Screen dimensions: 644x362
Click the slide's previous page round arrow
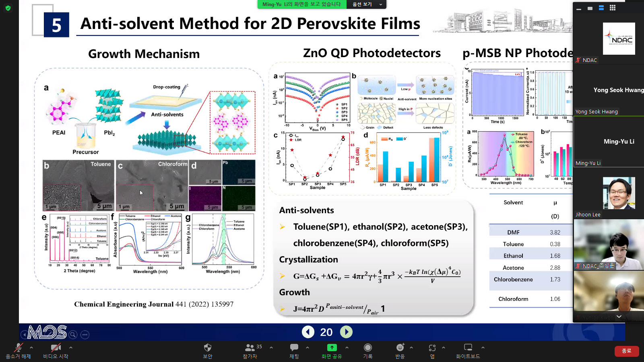point(308,332)
